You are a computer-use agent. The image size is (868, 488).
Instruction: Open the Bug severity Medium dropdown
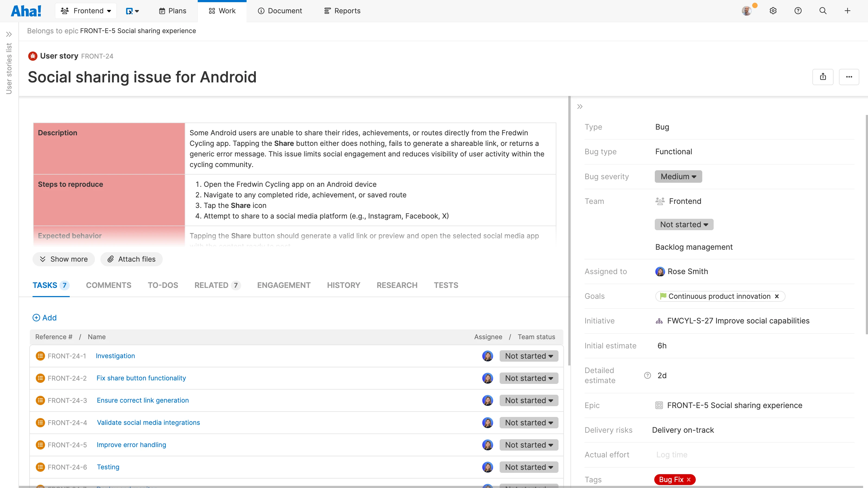pyautogui.click(x=678, y=176)
